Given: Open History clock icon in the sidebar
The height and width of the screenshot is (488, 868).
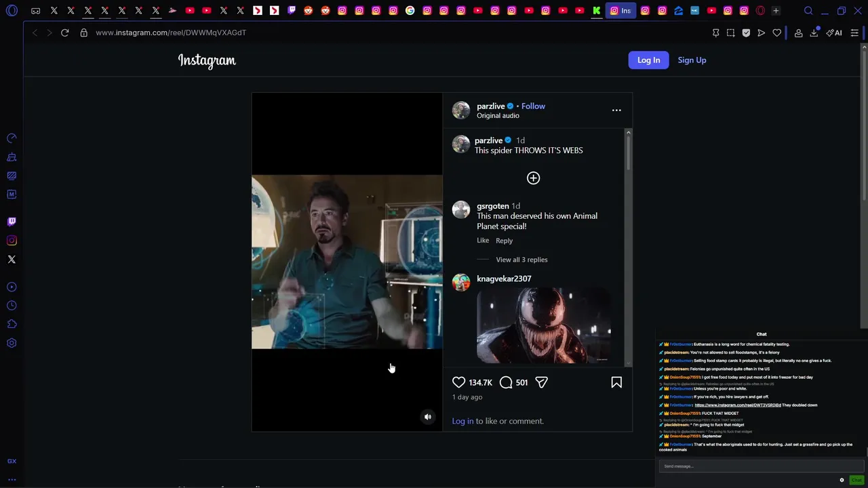Looking at the screenshot, I should coord(12,306).
